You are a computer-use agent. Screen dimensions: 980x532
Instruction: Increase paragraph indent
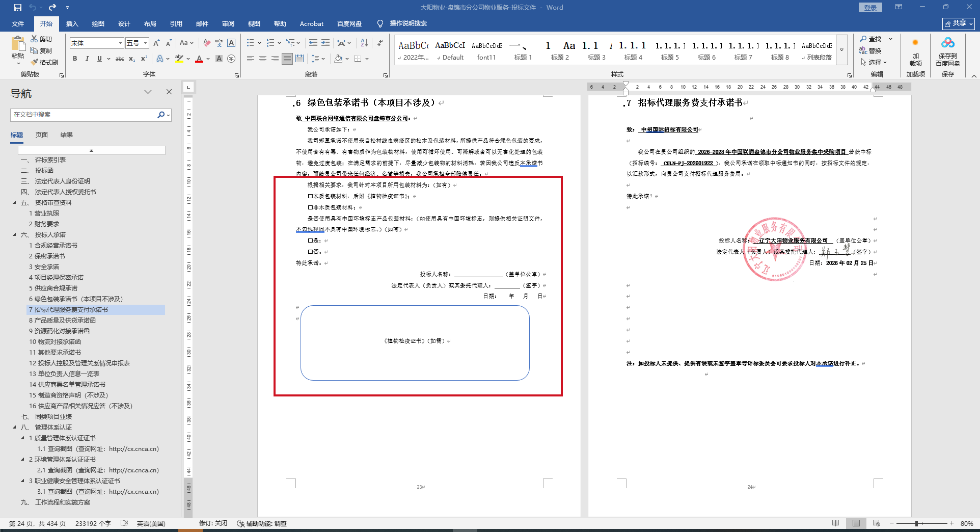pyautogui.click(x=325, y=43)
